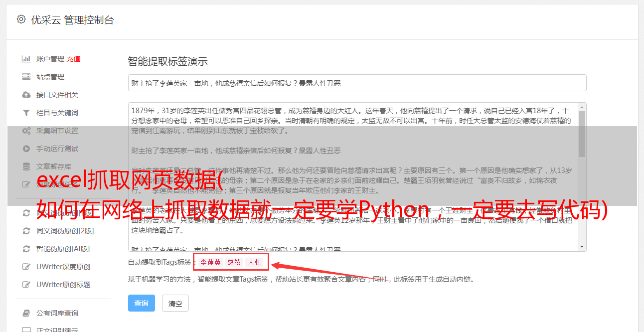Click the textarea scrollbar up arrow
This screenshot has width=644, height=332.
pos(582,107)
